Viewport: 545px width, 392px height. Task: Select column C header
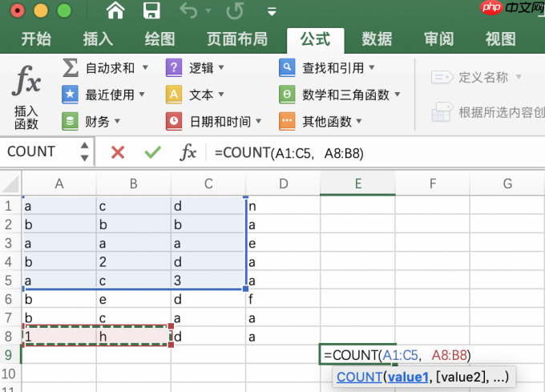tap(208, 184)
